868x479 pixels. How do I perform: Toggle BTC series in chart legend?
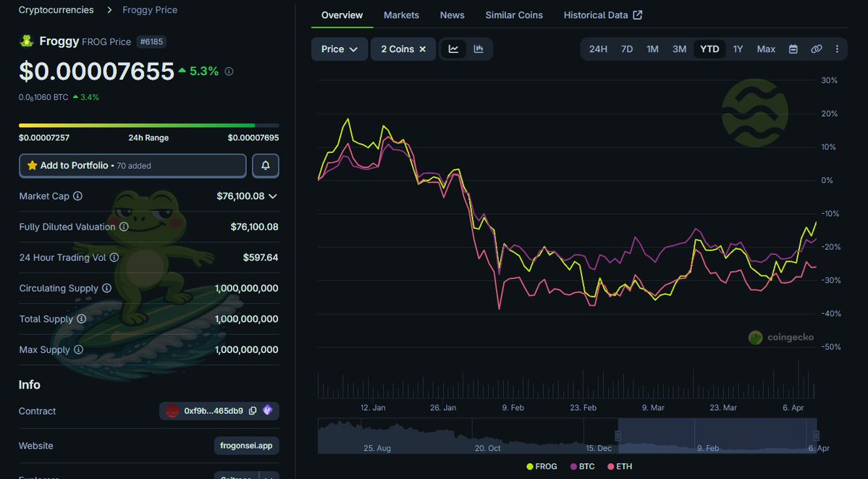click(582, 466)
